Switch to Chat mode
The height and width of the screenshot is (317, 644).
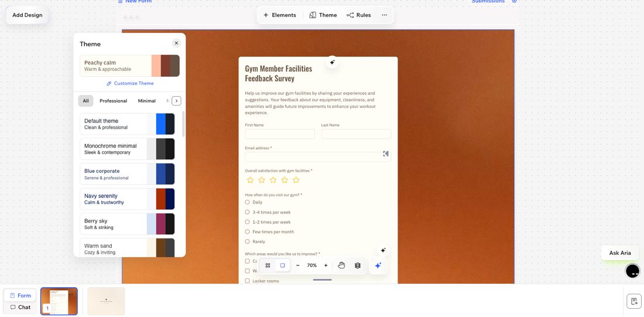[20, 307]
